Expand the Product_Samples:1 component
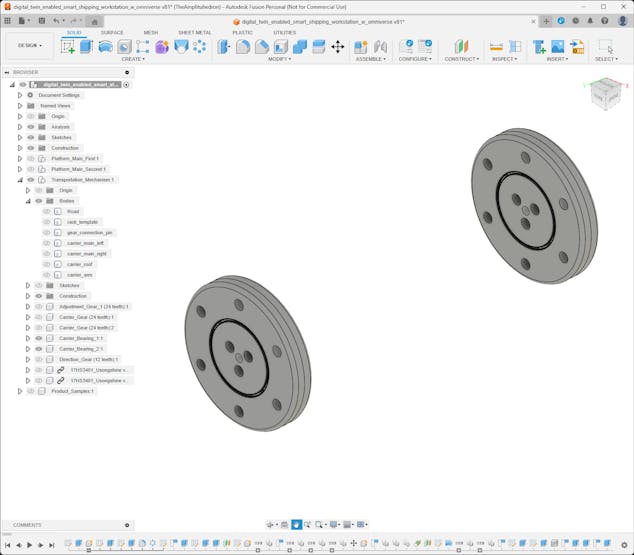The height and width of the screenshot is (555, 634). [20, 391]
